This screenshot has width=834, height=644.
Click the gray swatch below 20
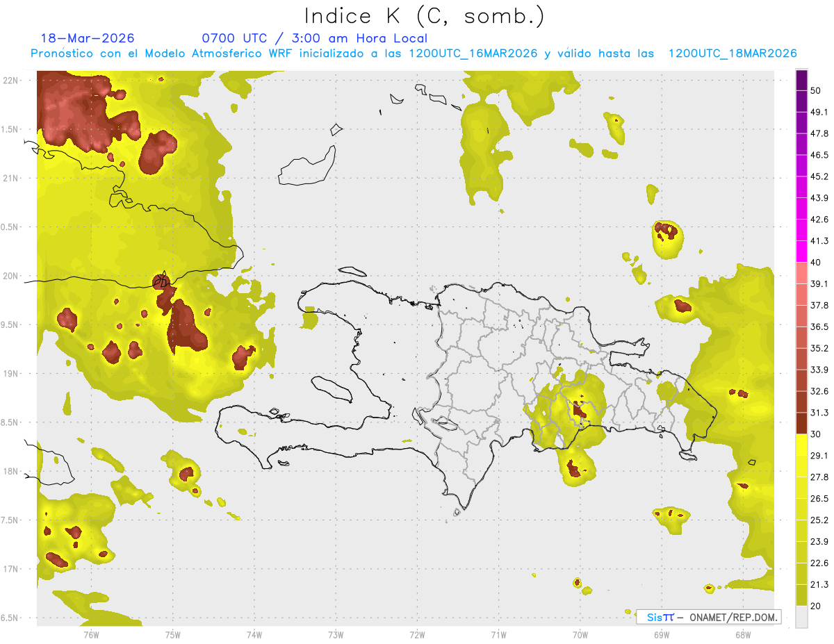tap(802, 617)
